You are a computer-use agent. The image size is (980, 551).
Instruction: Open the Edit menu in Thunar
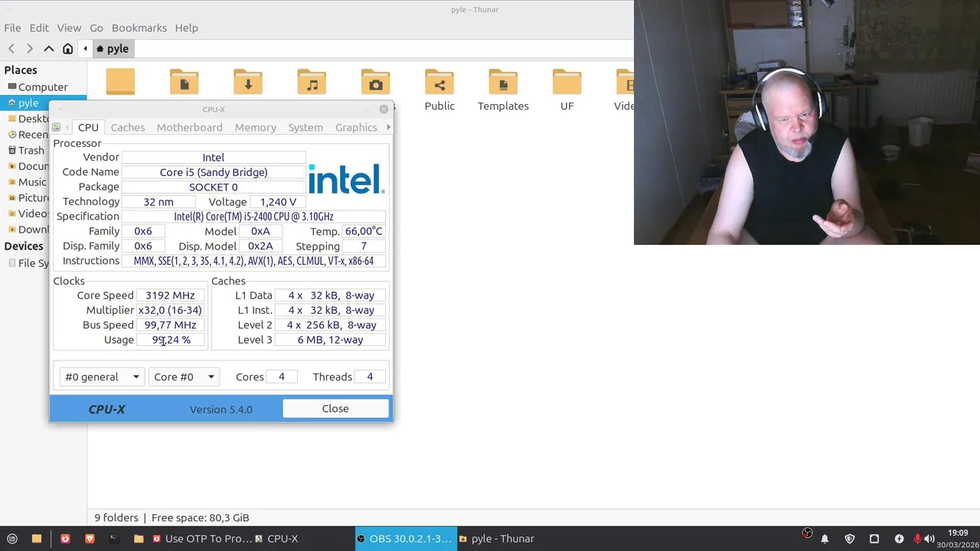[39, 28]
